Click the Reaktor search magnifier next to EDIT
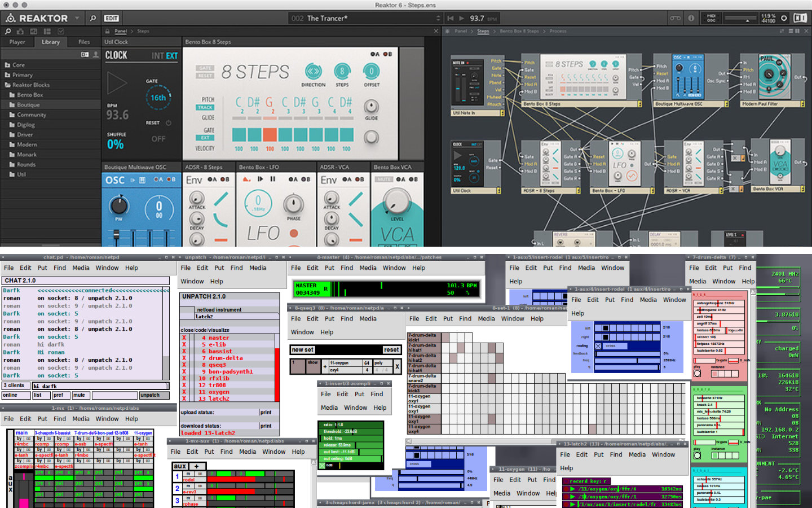 pos(93,18)
